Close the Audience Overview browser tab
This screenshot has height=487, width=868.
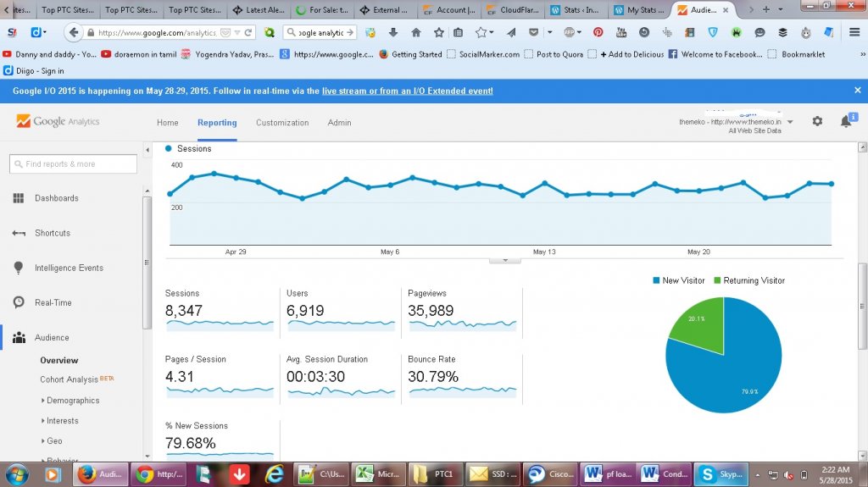pos(726,10)
